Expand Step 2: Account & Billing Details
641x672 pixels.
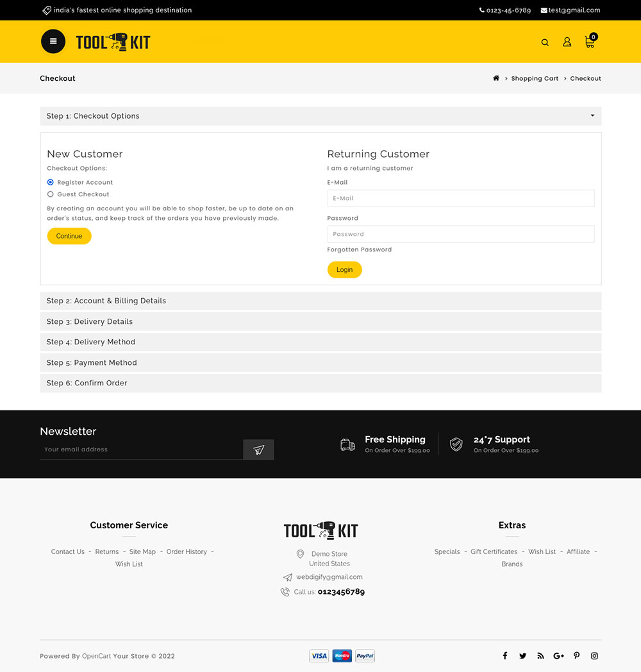pos(320,301)
